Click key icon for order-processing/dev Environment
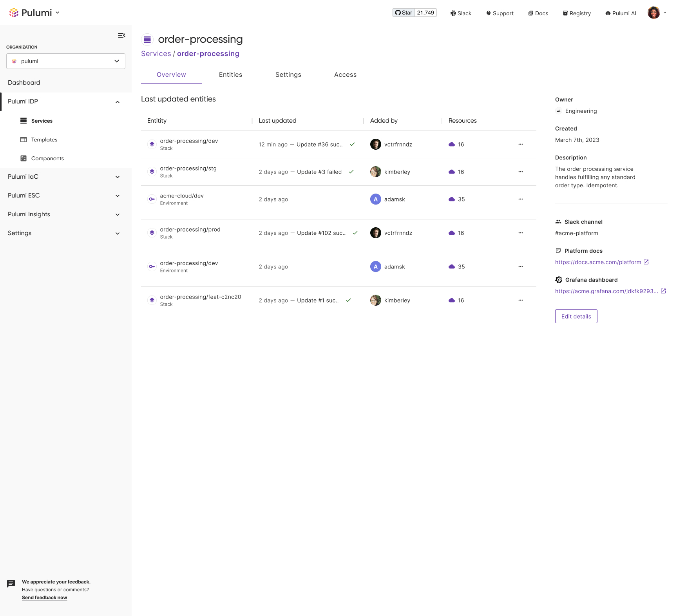The image size is (677, 616). tap(152, 266)
